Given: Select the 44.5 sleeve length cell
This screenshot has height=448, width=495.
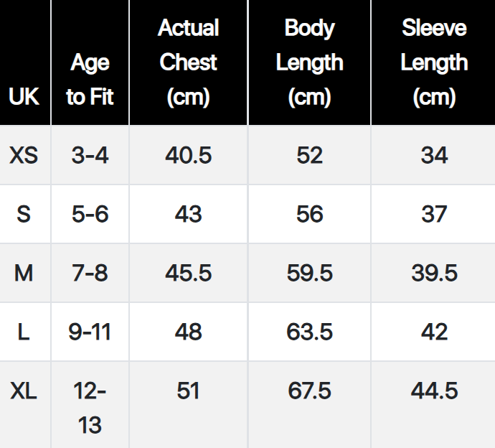Looking at the screenshot, I should coord(433,391).
